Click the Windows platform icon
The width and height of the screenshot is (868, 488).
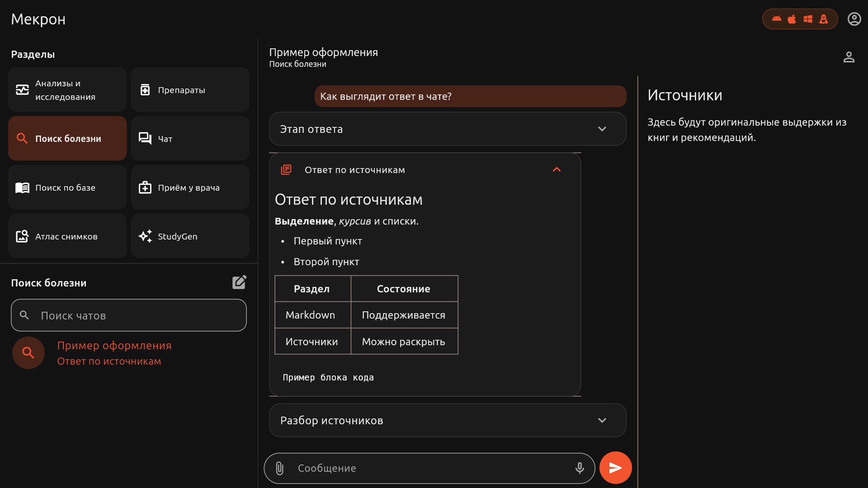pos(808,19)
